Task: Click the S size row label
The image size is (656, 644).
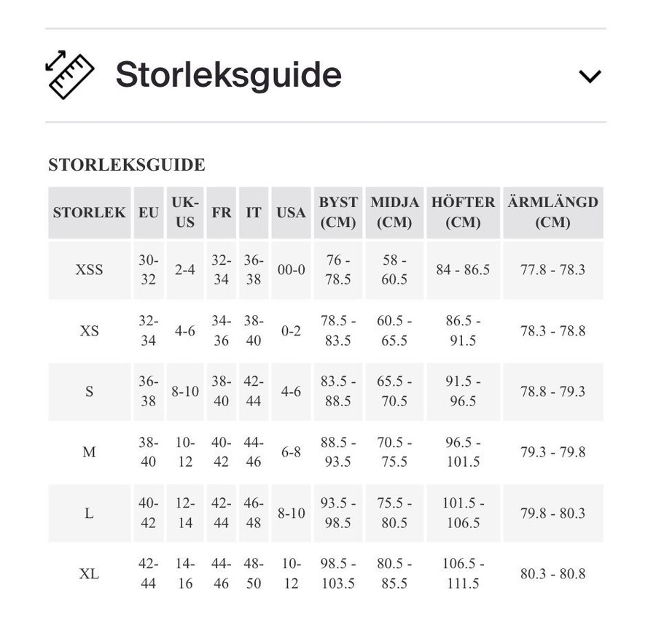Action: coord(89,392)
